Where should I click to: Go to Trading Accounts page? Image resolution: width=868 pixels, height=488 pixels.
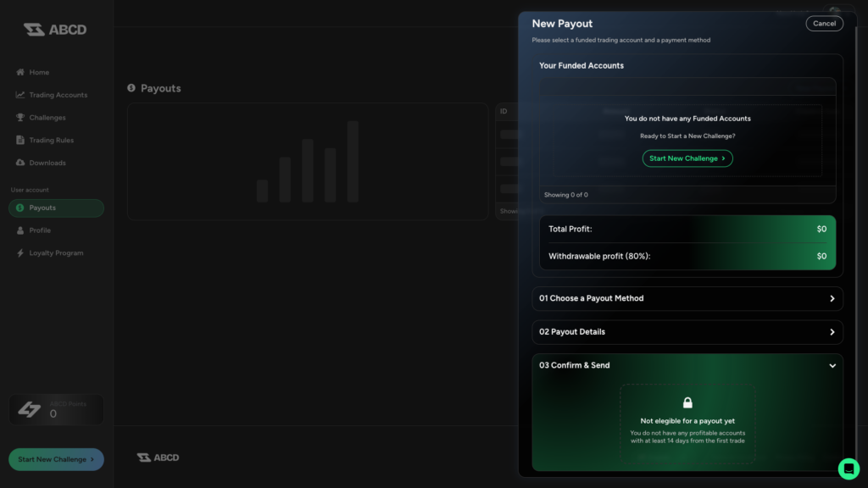click(x=58, y=95)
